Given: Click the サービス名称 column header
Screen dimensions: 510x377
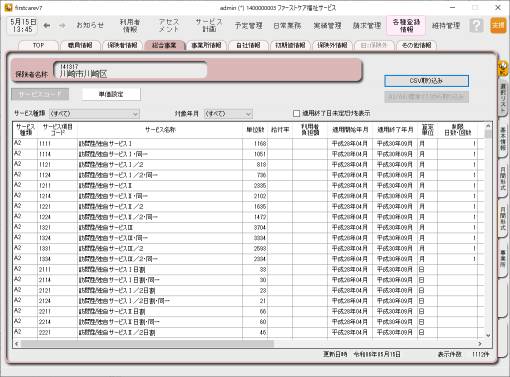Looking at the screenshot, I should 160,130.
